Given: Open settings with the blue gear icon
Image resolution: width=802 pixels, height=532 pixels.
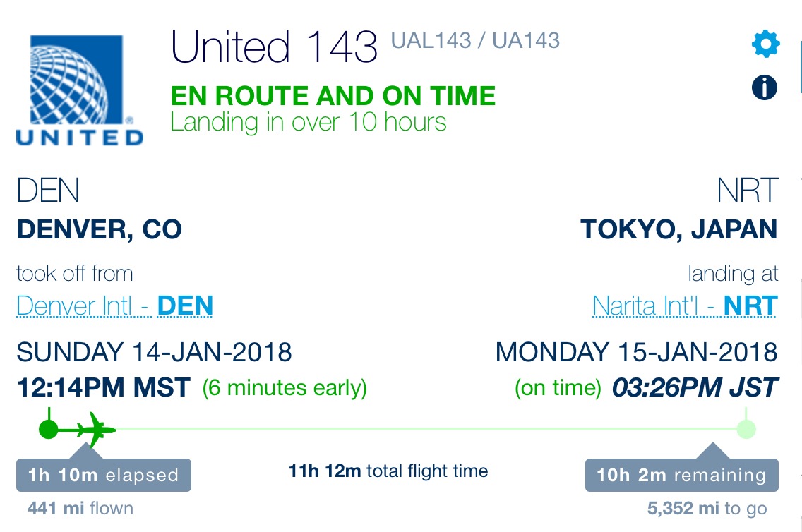Looking at the screenshot, I should 766,44.
